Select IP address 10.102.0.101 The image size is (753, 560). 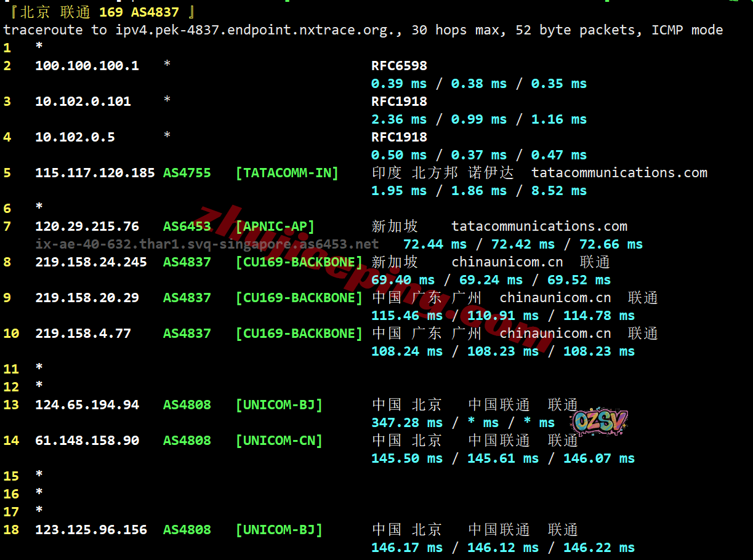click(83, 102)
